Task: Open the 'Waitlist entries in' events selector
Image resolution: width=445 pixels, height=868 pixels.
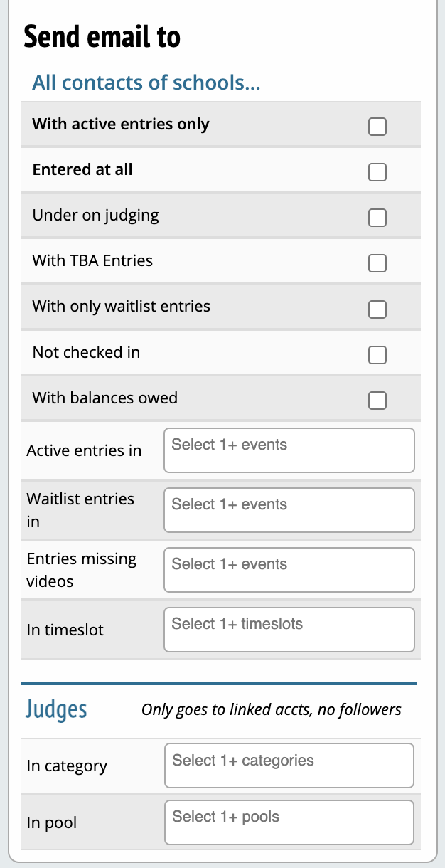Action: click(x=289, y=510)
